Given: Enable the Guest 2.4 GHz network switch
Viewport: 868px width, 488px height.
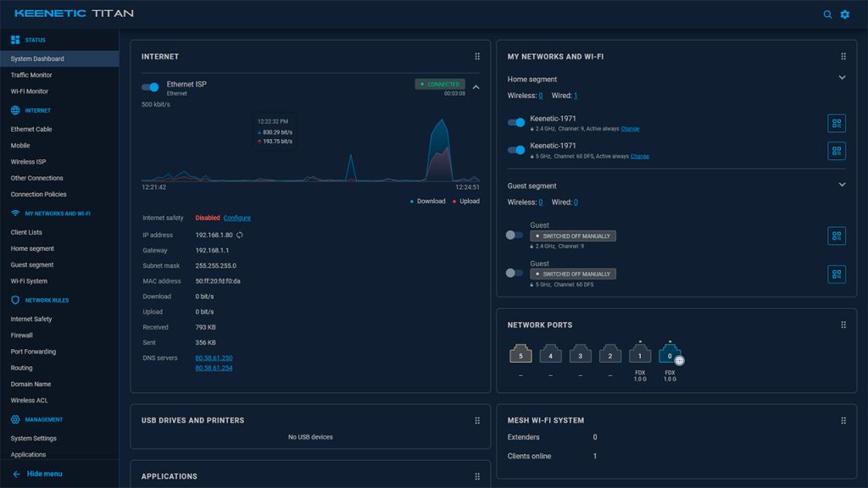Looking at the screenshot, I should (515, 236).
